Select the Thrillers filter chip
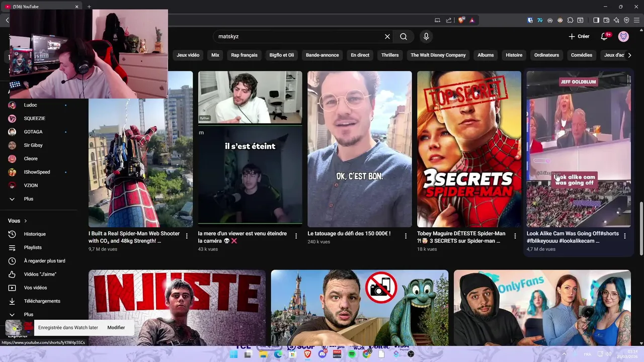This screenshot has width=644, height=362. (x=390, y=55)
